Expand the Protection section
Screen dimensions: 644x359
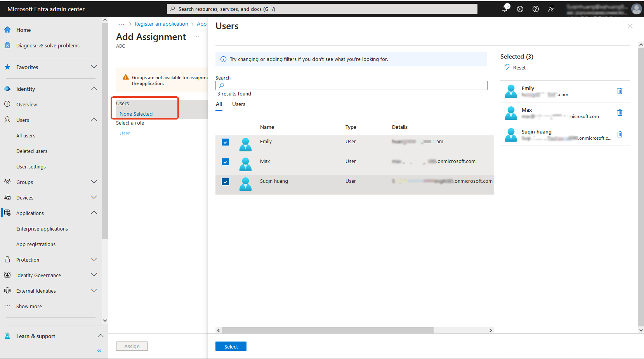tap(94, 259)
